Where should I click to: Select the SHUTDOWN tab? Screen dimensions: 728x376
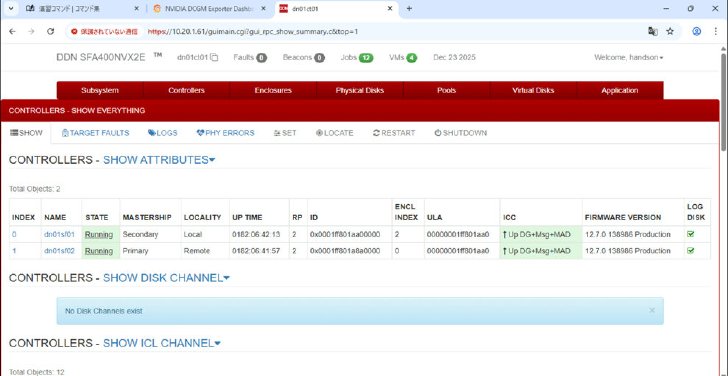461,133
